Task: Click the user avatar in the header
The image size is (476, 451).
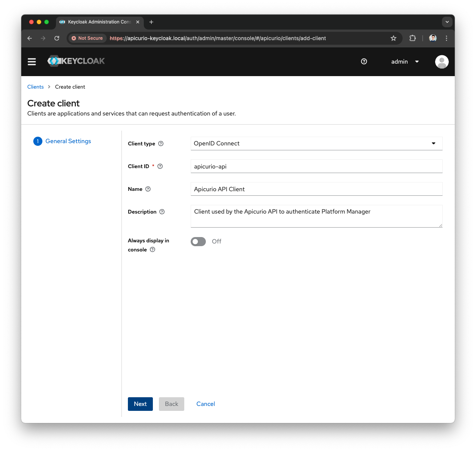Action: (x=442, y=61)
